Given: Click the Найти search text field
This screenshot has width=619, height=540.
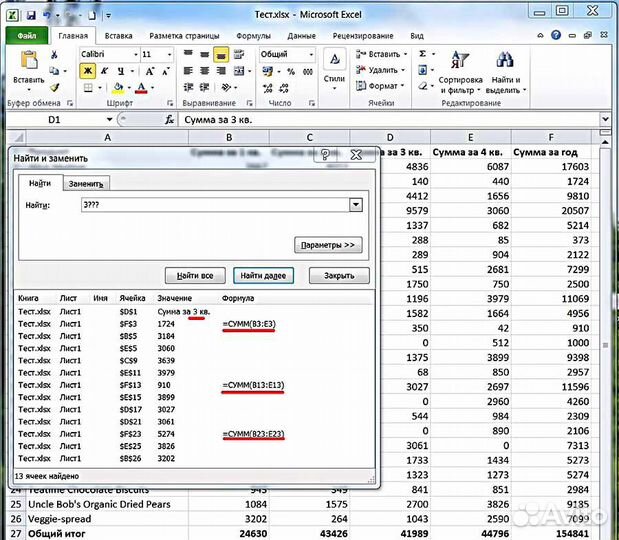Looking at the screenshot, I should pos(216,204).
